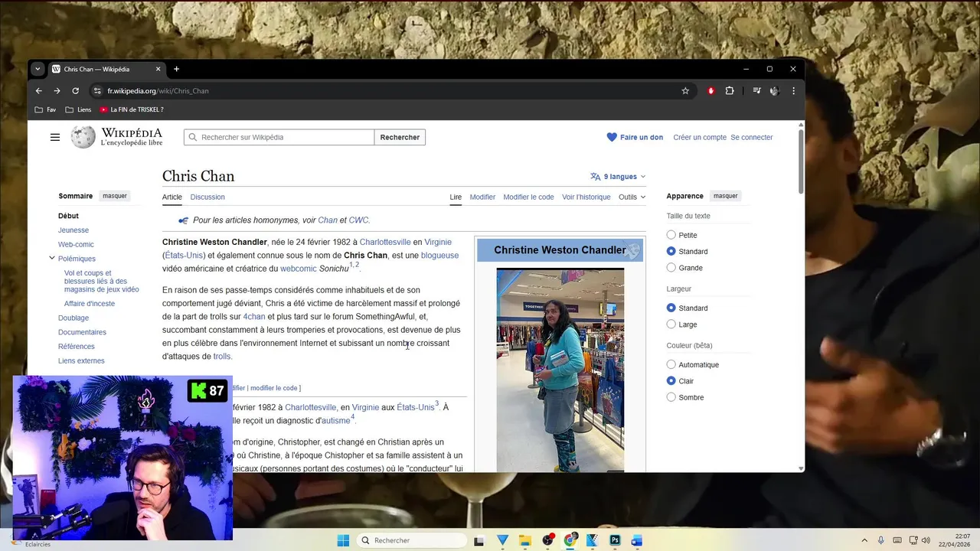Collapse the Polémiques section in Sommaire

pyautogui.click(x=51, y=259)
